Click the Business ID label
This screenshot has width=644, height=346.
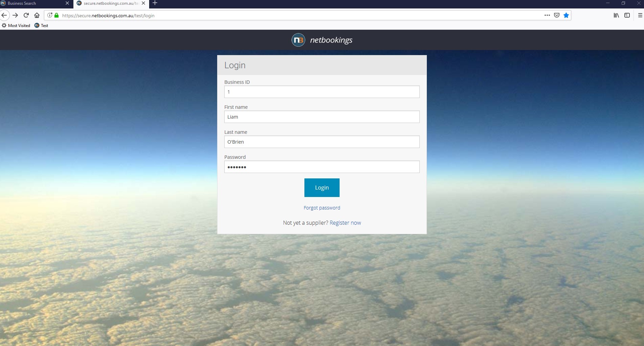coord(237,82)
